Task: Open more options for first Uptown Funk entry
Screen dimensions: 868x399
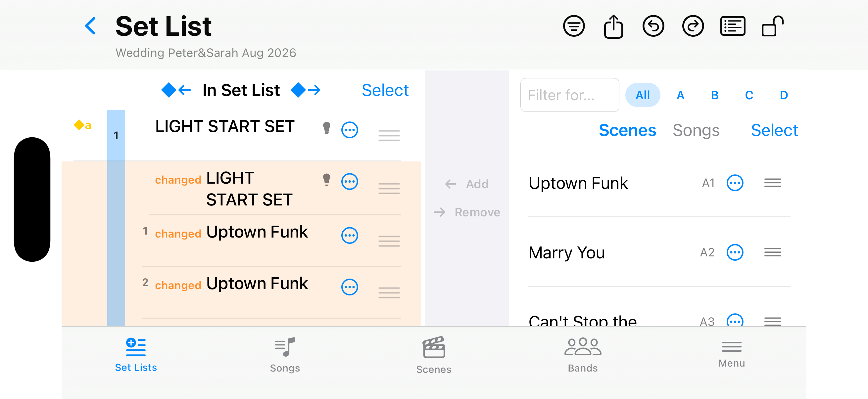Action: coord(350,235)
